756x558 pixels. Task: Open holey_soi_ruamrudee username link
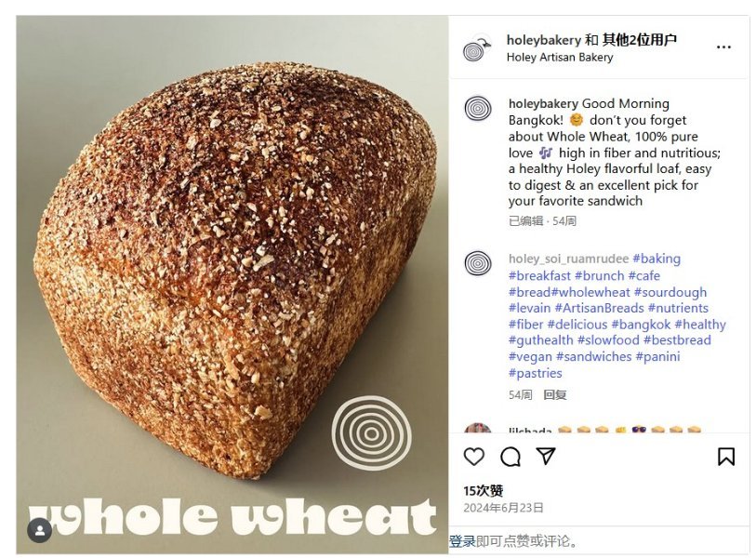coord(568,259)
